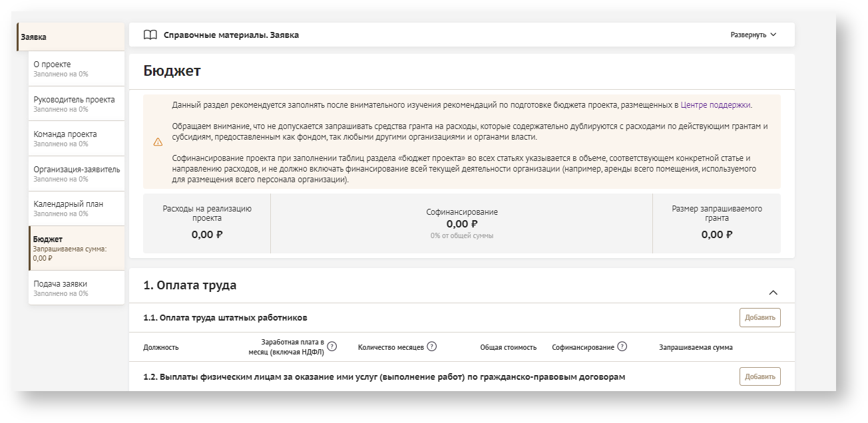Add a civil contract payment row (1.2)
The height and width of the screenshot is (423, 868).
(759, 377)
